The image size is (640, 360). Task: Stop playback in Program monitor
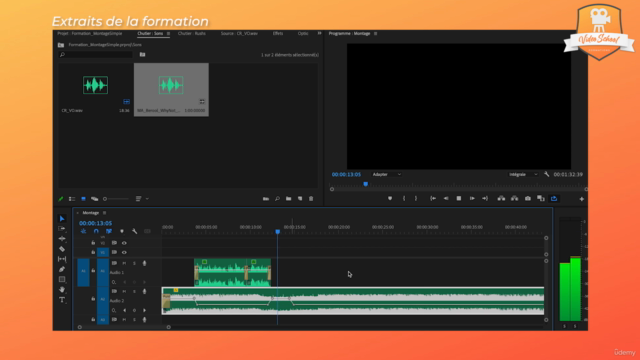(x=459, y=198)
